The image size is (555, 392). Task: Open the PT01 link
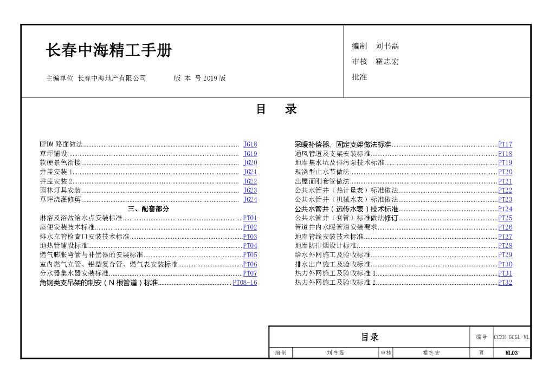(250, 218)
